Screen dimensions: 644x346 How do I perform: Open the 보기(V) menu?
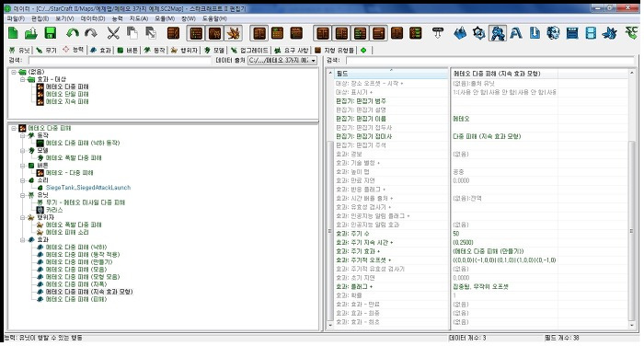click(64, 18)
